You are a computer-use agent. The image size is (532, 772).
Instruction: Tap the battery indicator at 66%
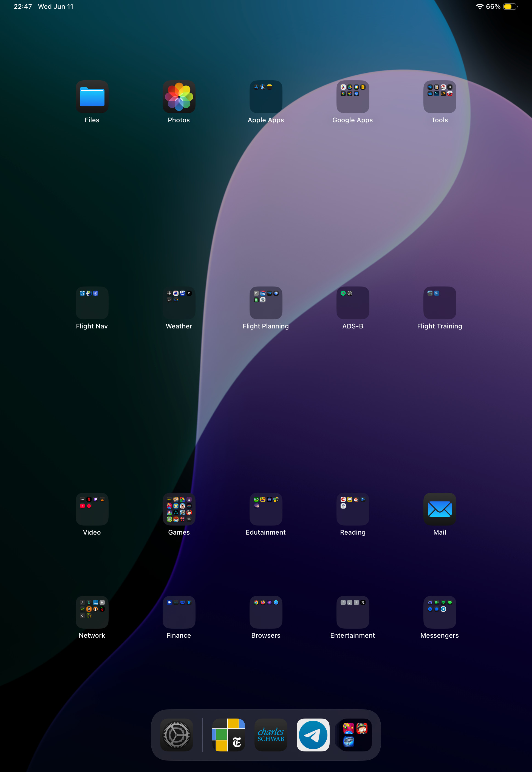tap(502, 6)
